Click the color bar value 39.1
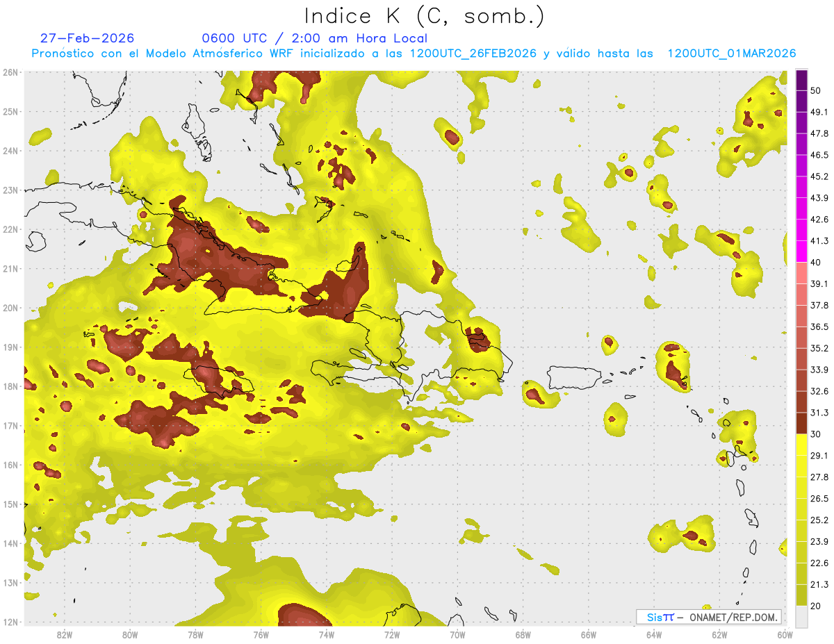Screen dimensions: 834x644 point(819,283)
